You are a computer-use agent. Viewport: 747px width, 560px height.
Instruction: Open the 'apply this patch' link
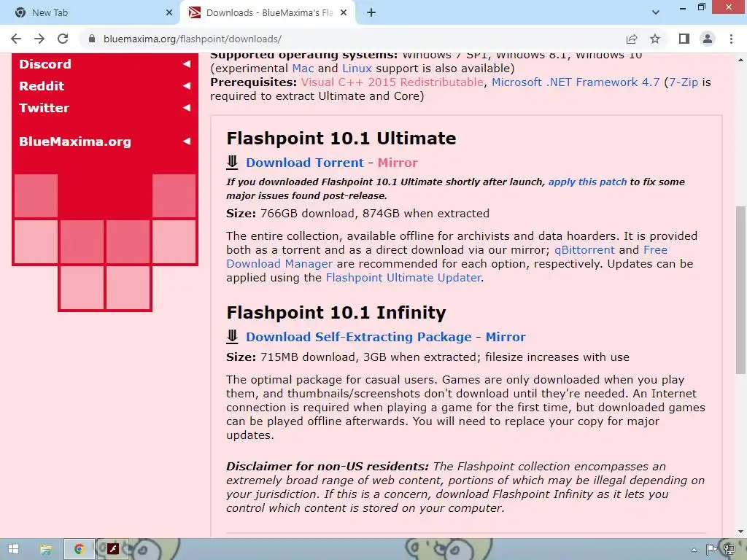click(587, 182)
